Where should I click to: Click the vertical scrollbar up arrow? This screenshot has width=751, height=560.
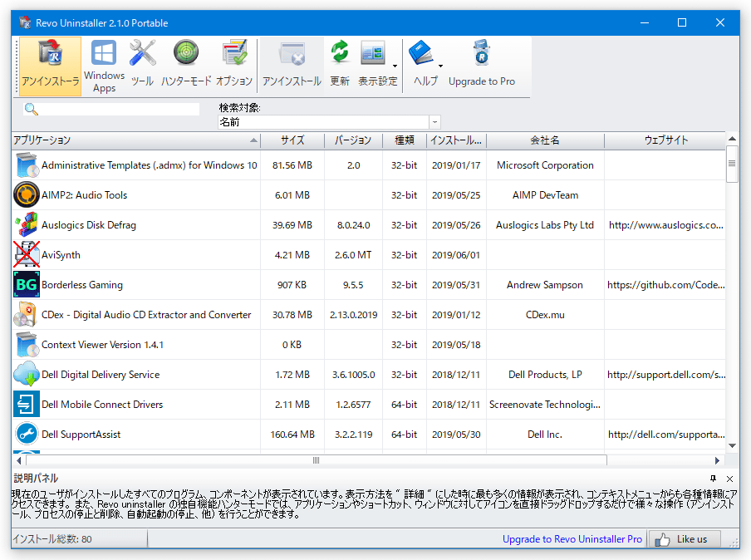[x=733, y=139]
